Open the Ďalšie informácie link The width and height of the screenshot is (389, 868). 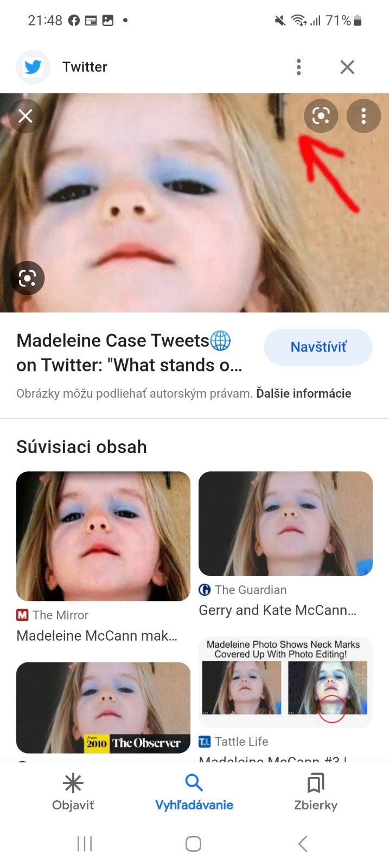(303, 393)
